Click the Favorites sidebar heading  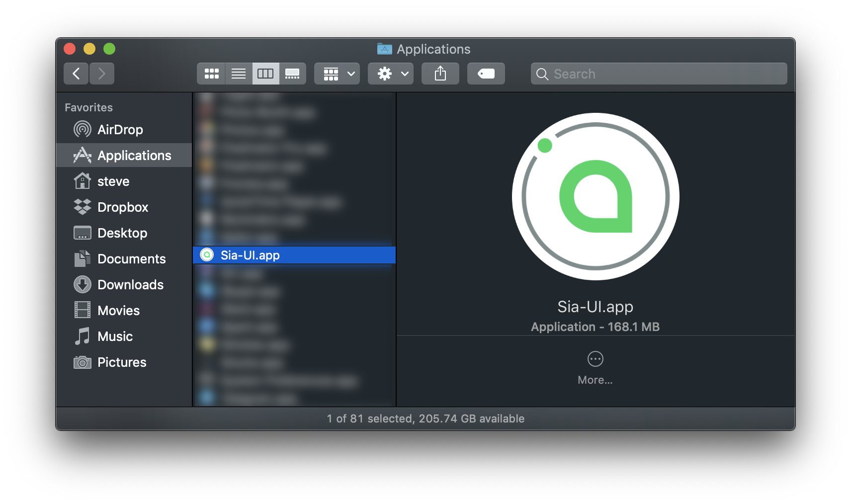click(x=88, y=107)
